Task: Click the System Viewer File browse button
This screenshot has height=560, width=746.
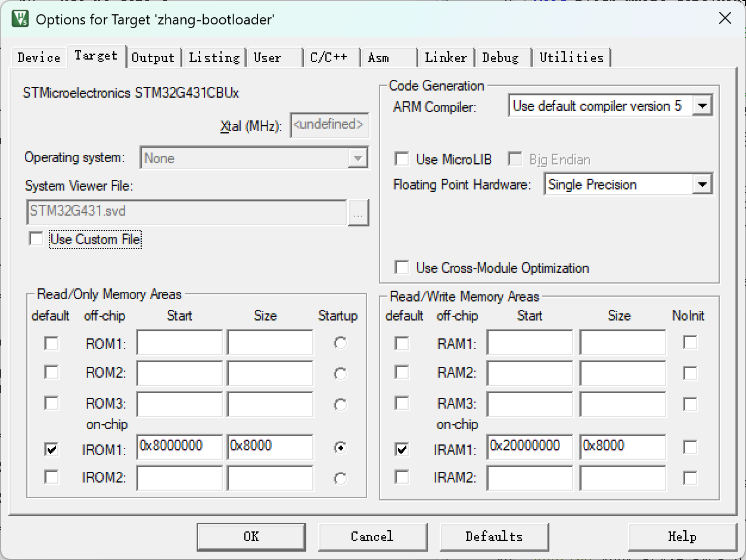Action: [x=358, y=213]
